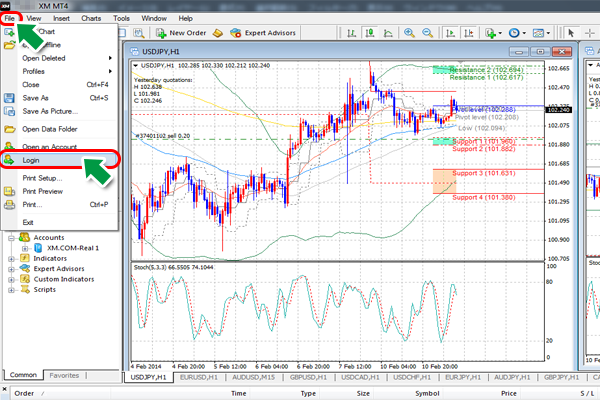Expand the Profiles submenu

59,72
